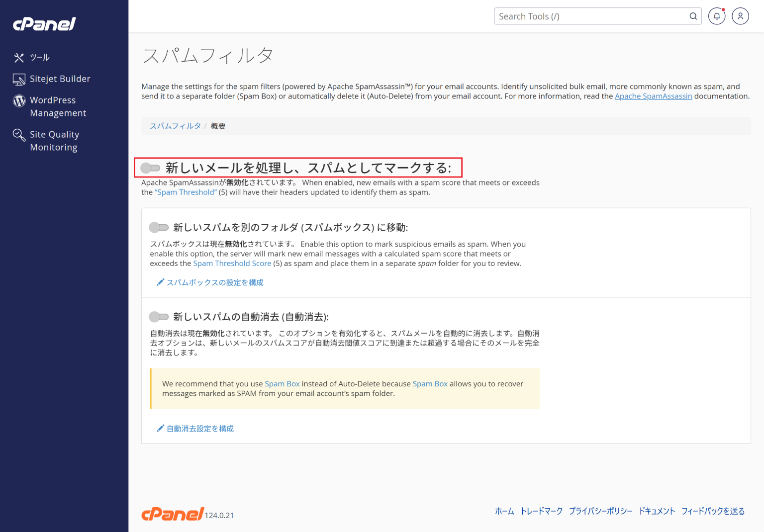Go back via the スパムフィルタ breadcrumb link

click(x=175, y=126)
